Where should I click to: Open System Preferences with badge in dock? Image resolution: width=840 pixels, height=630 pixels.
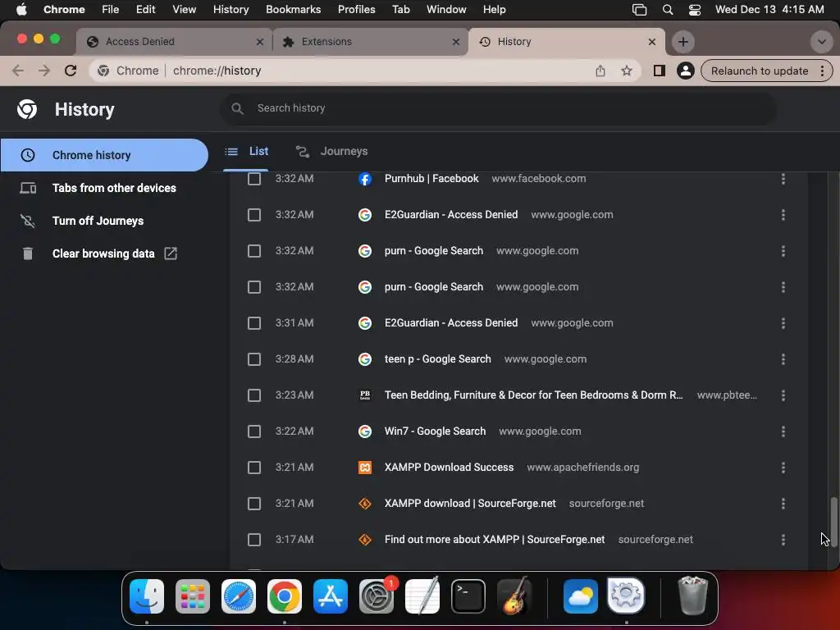[377, 596]
